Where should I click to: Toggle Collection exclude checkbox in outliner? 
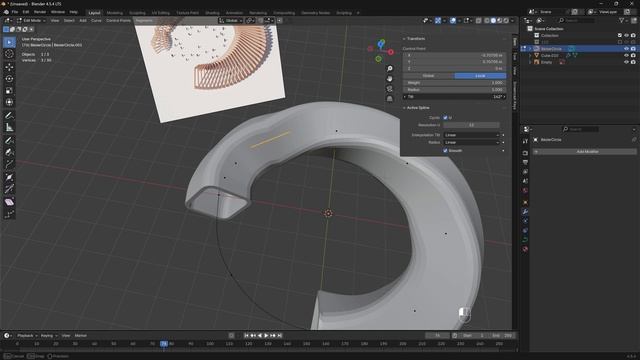click(620, 36)
